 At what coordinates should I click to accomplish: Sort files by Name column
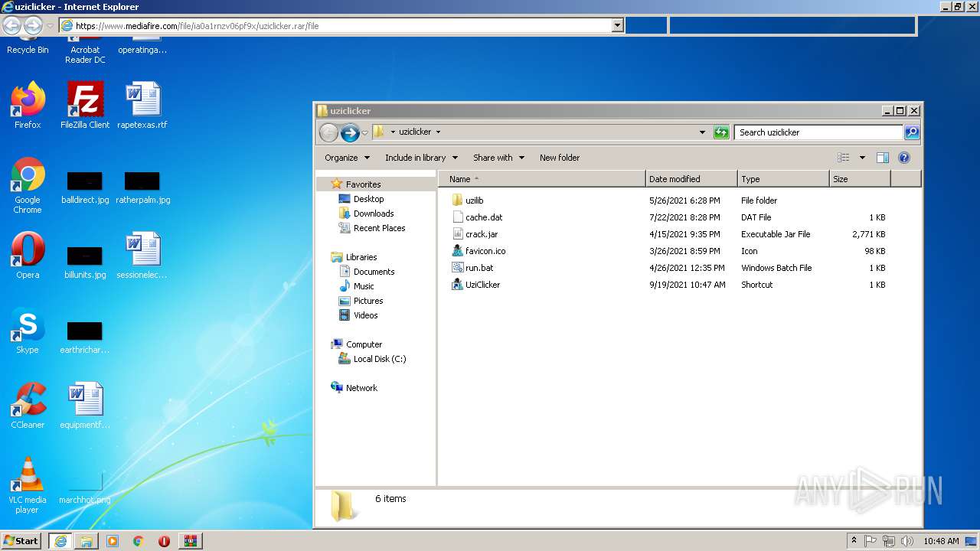click(541, 179)
